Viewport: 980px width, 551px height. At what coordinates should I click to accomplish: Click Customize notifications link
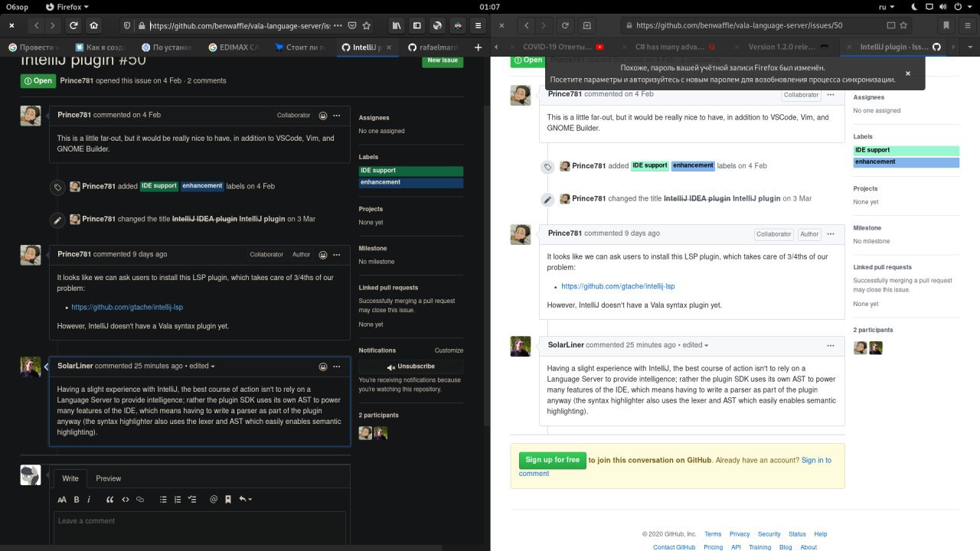click(449, 350)
